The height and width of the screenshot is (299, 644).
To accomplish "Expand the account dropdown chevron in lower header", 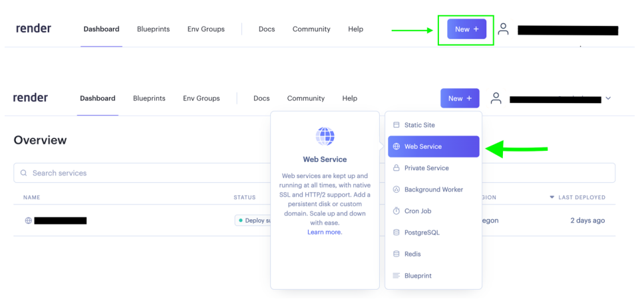I will click(x=608, y=98).
